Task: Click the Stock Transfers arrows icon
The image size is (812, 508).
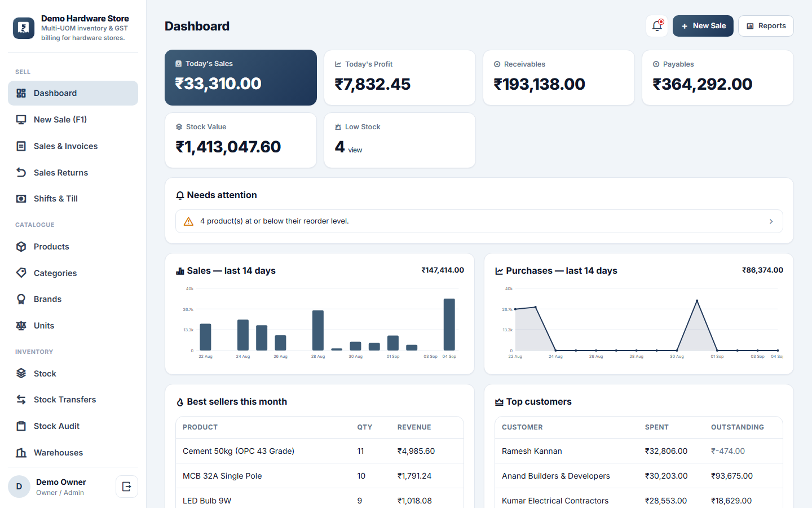Action: 21,400
